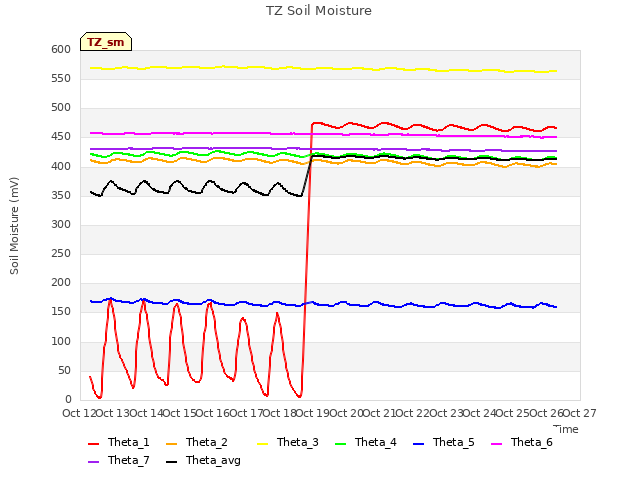Click the chart title TZ Soil Moisture
Image resolution: width=640 pixels, height=480 pixels.
point(319,11)
